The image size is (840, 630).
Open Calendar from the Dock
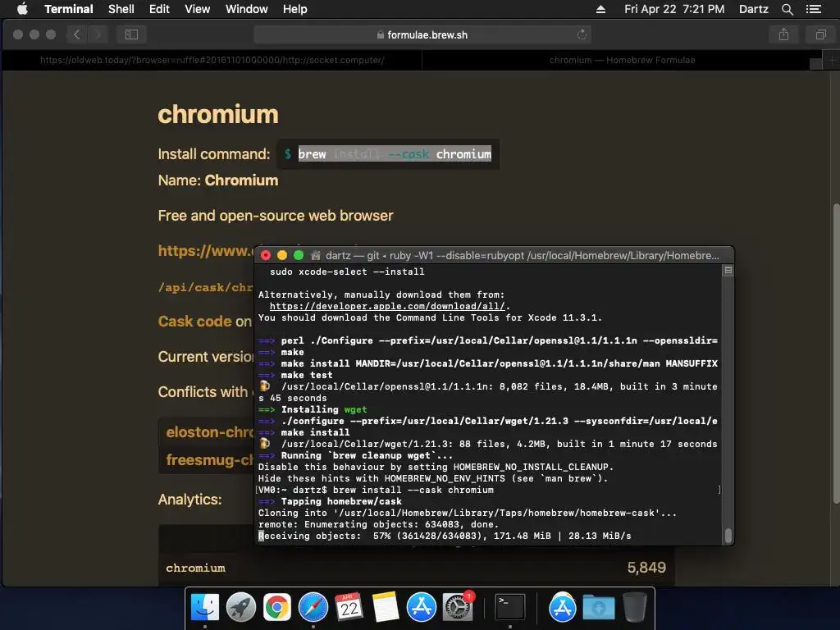pos(349,608)
